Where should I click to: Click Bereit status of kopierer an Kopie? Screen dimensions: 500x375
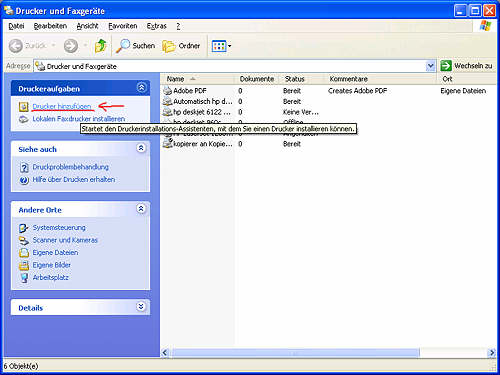(292, 144)
